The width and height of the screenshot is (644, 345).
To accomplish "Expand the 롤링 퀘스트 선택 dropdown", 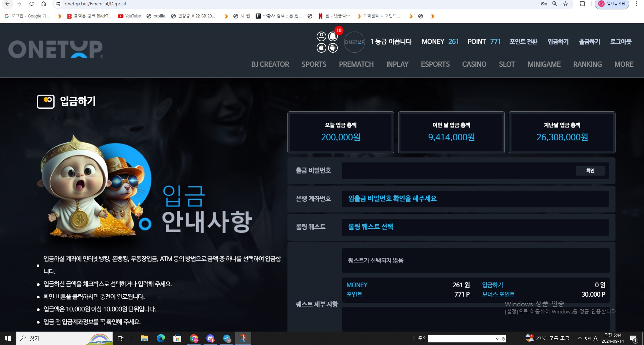I will coord(475,227).
